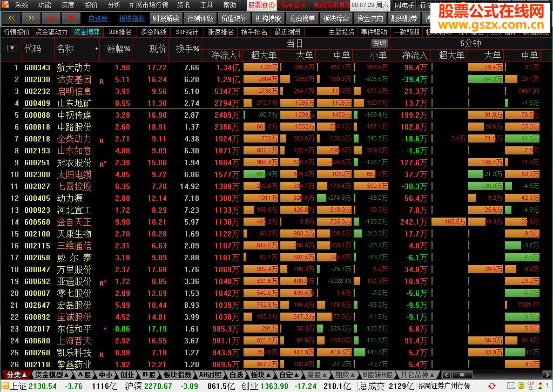This screenshot has width=553, height=392.
Task: Open the 闪电手 button in the top bar
Action: (x=404, y=5)
